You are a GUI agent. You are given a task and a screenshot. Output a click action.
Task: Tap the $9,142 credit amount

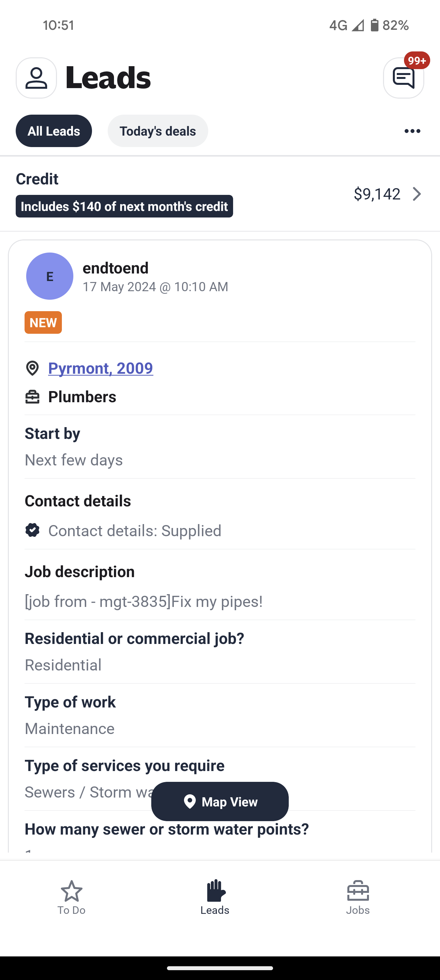(x=377, y=194)
